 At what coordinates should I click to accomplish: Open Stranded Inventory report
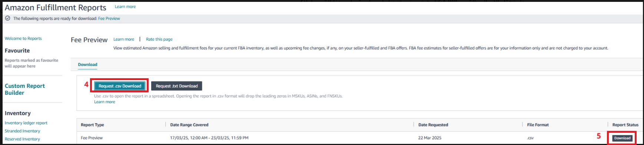(22, 131)
